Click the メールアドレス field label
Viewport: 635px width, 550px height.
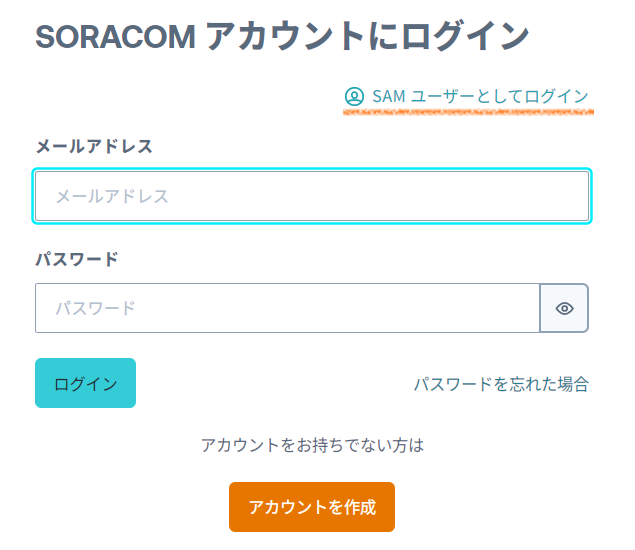click(94, 146)
